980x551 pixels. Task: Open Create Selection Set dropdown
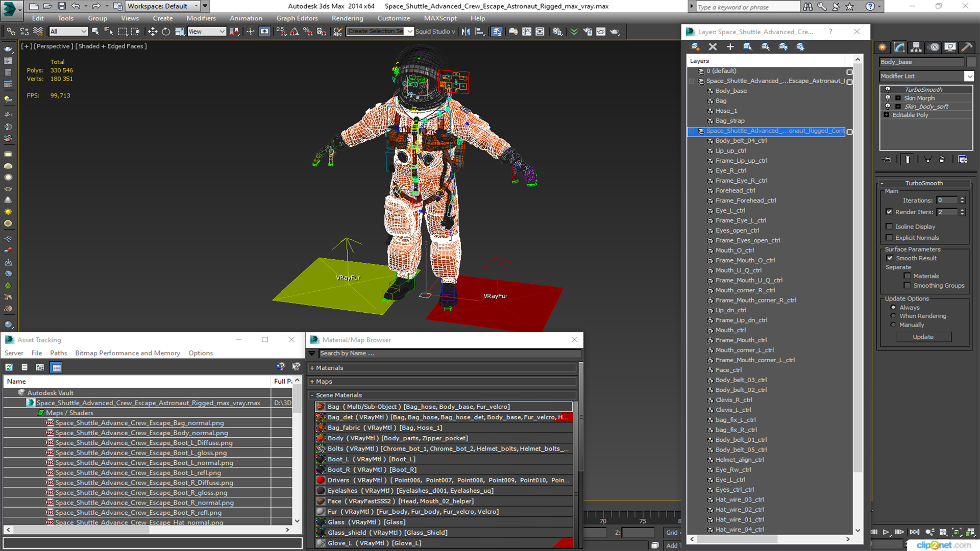tap(410, 32)
